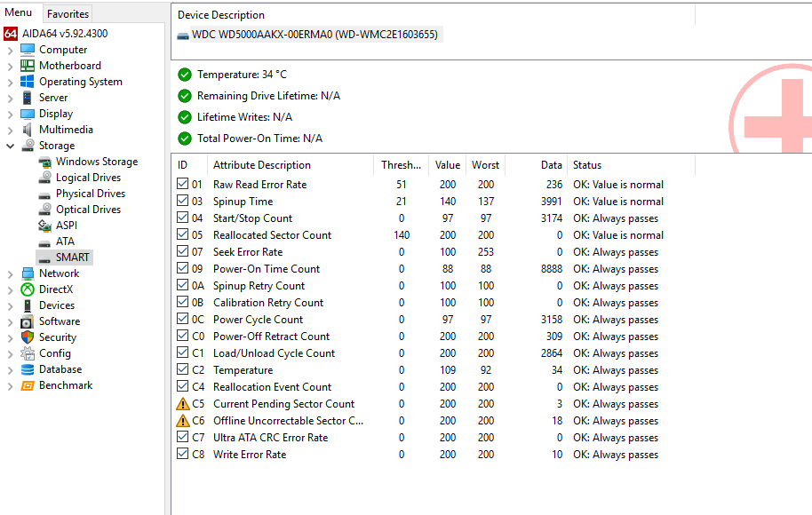This screenshot has width=812, height=515.
Task: Click the Database icon
Action: point(28,369)
